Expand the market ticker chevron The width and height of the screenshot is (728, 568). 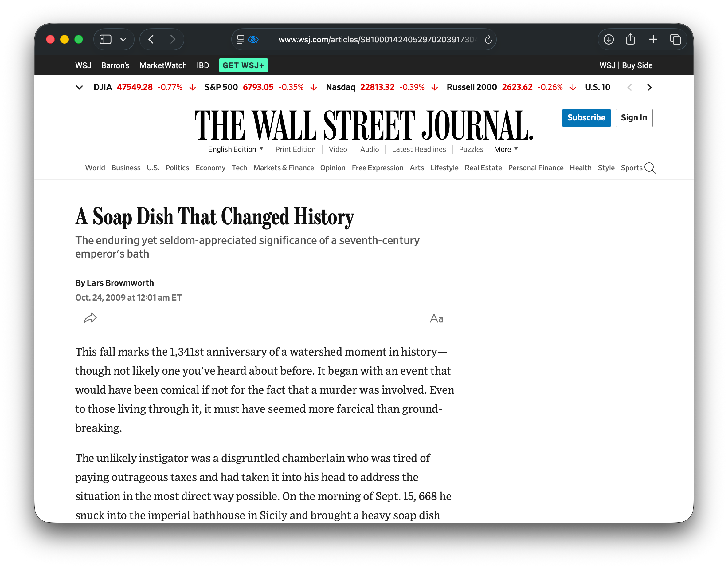point(79,87)
